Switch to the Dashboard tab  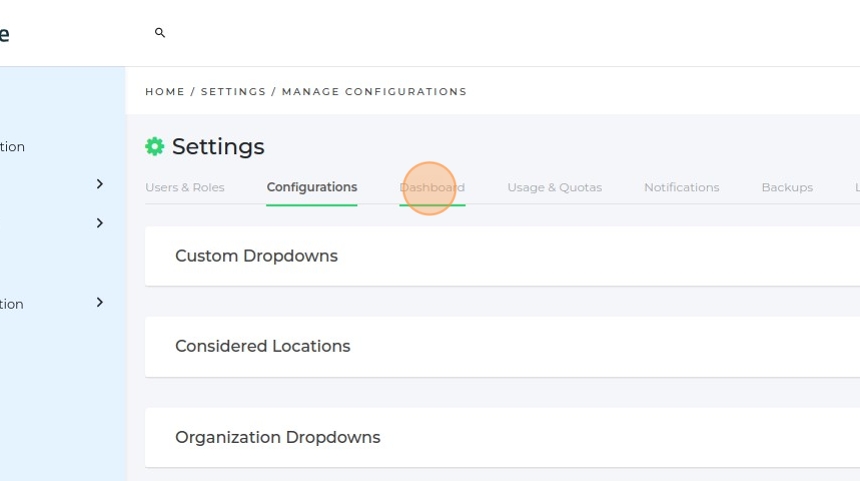(x=432, y=188)
